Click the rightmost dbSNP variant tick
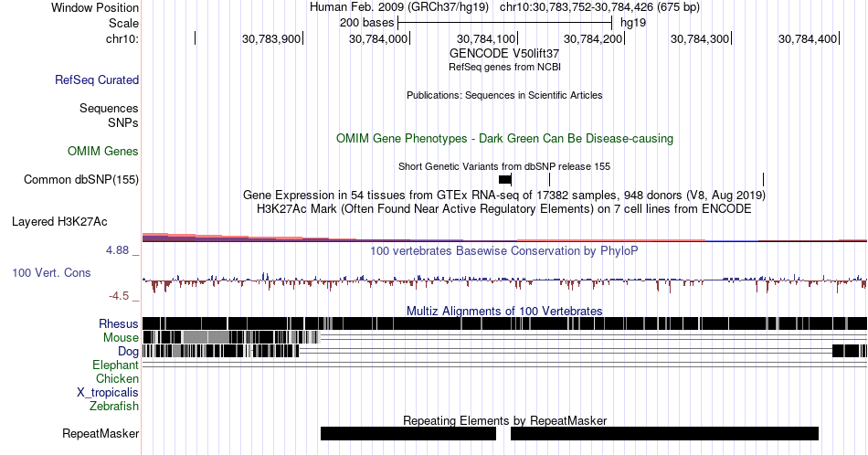 click(763, 179)
